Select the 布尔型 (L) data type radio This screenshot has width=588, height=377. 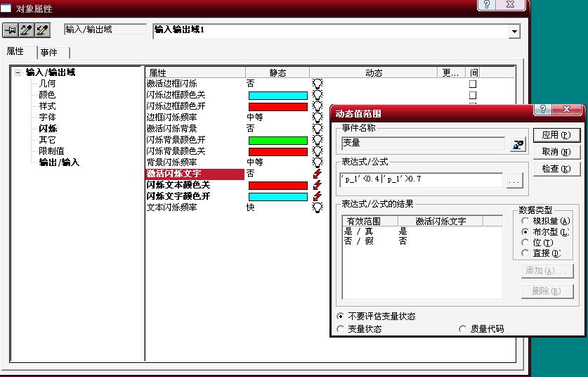coord(525,231)
